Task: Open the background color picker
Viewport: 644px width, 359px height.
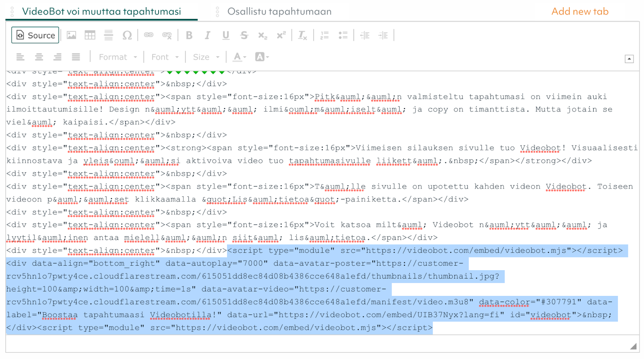Action: point(262,57)
